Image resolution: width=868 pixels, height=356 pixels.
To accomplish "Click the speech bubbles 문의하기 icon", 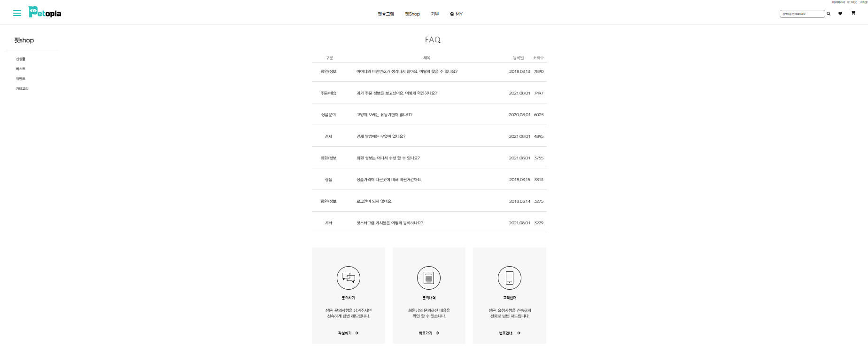I will 349,278.
